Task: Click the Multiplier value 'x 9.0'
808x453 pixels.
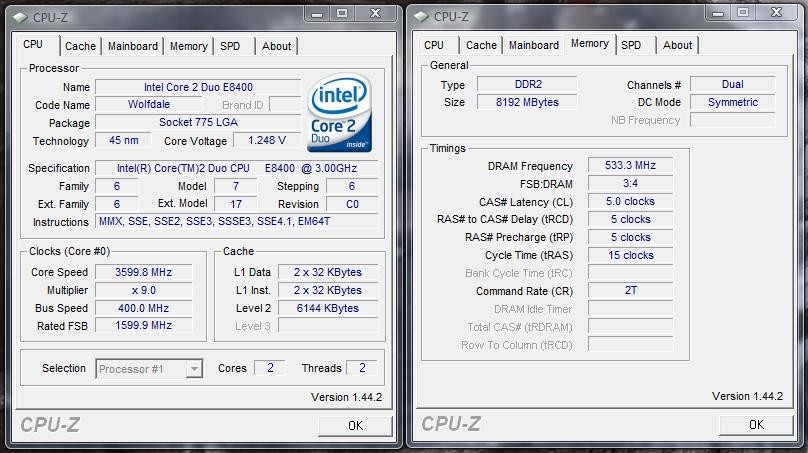Action: [143, 290]
